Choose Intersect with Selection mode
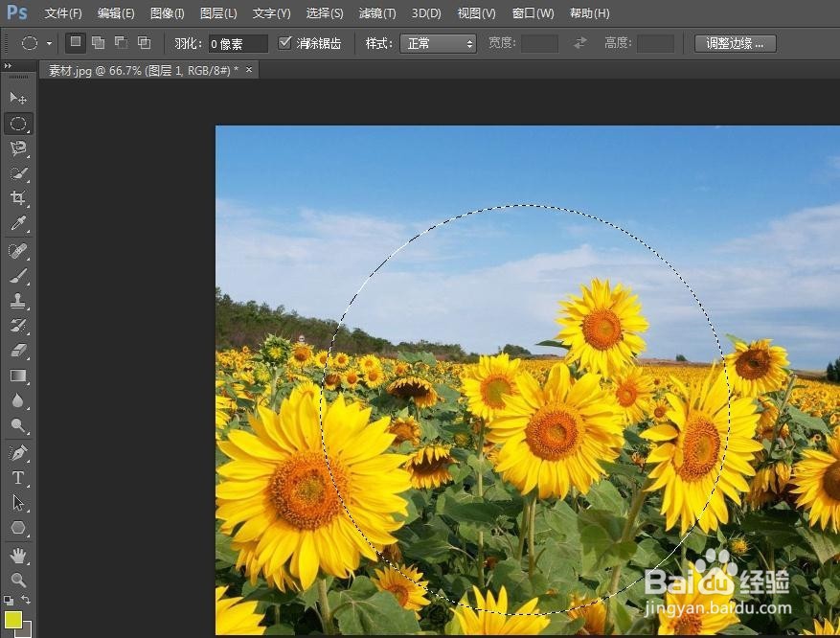This screenshot has width=840, height=638. [144, 42]
